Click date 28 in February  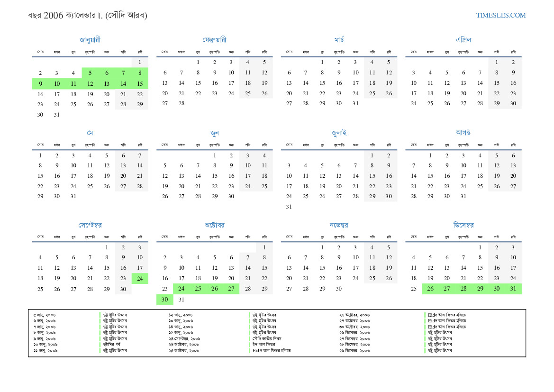click(x=182, y=103)
